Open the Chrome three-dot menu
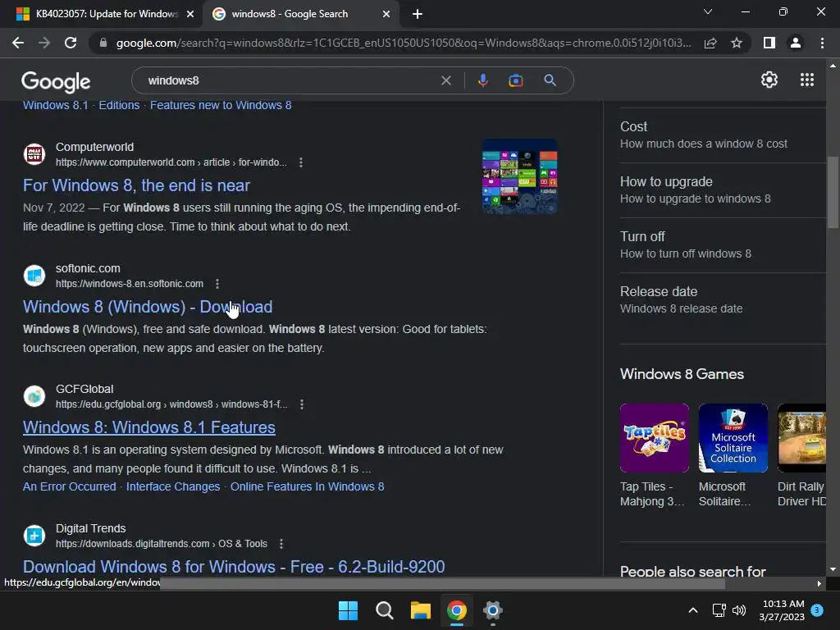The height and width of the screenshot is (630, 840). pos(822,43)
